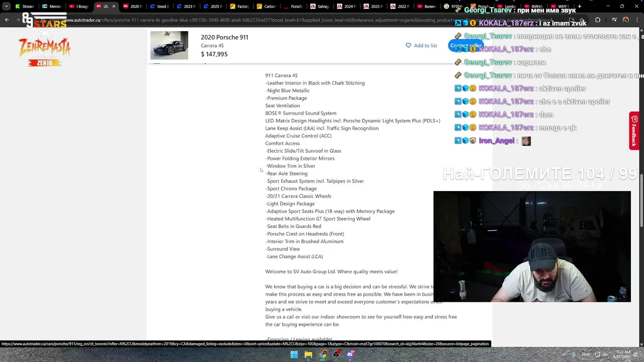Click the Contact seller button
This screenshot has width=644, height=362.
point(466,45)
